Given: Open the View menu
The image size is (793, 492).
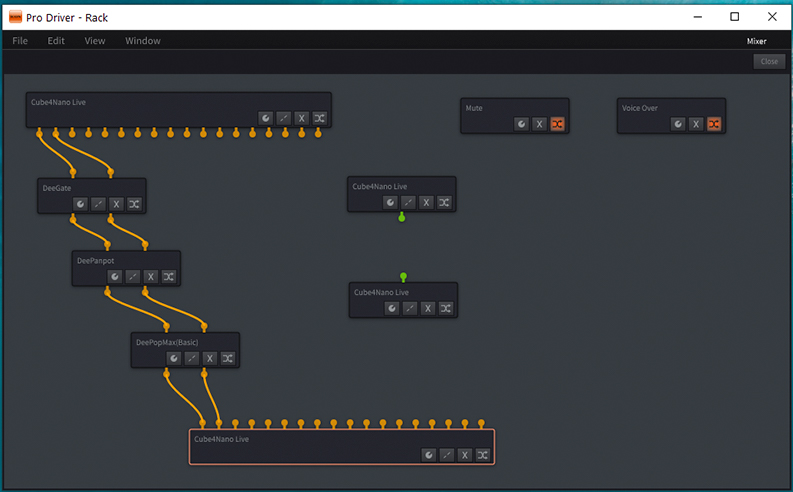Looking at the screenshot, I should click(95, 41).
